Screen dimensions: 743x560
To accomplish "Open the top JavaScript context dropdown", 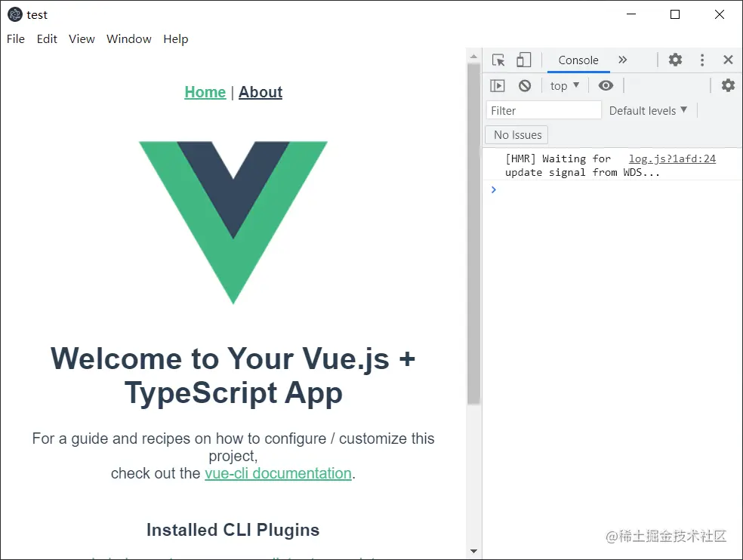I will 564,86.
